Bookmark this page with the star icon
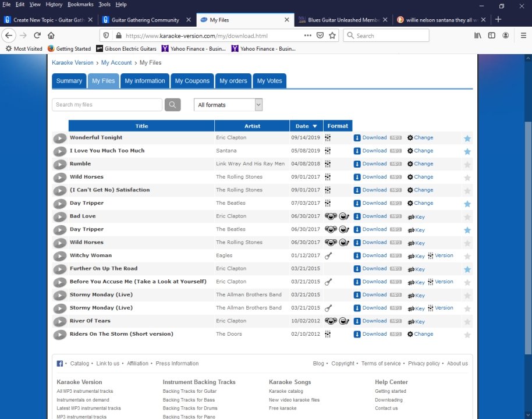This screenshot has height=419, width=532. point(332,35)
